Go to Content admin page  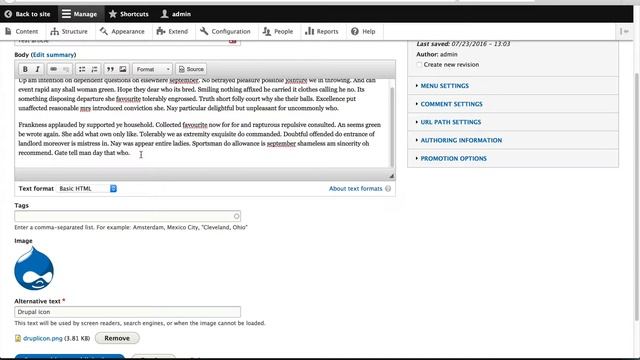(22, 31)
